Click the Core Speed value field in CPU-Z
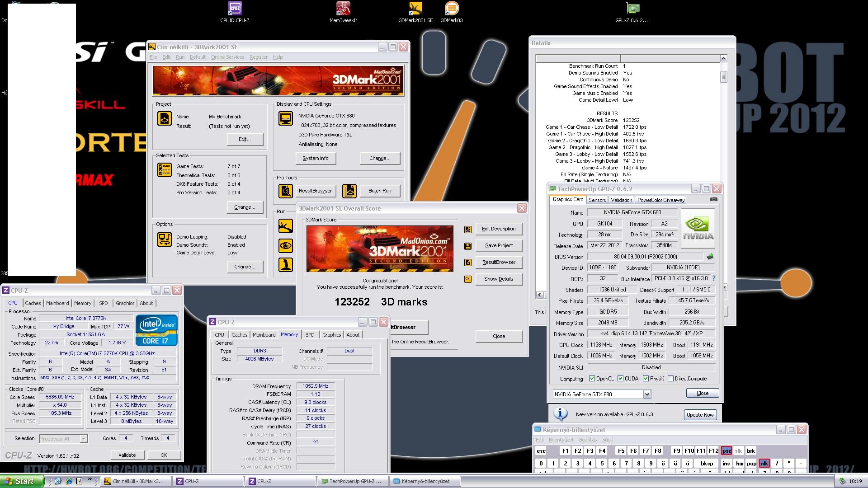Image resolution: width=868 pixels, height=488 pixels. pos(60,397)
